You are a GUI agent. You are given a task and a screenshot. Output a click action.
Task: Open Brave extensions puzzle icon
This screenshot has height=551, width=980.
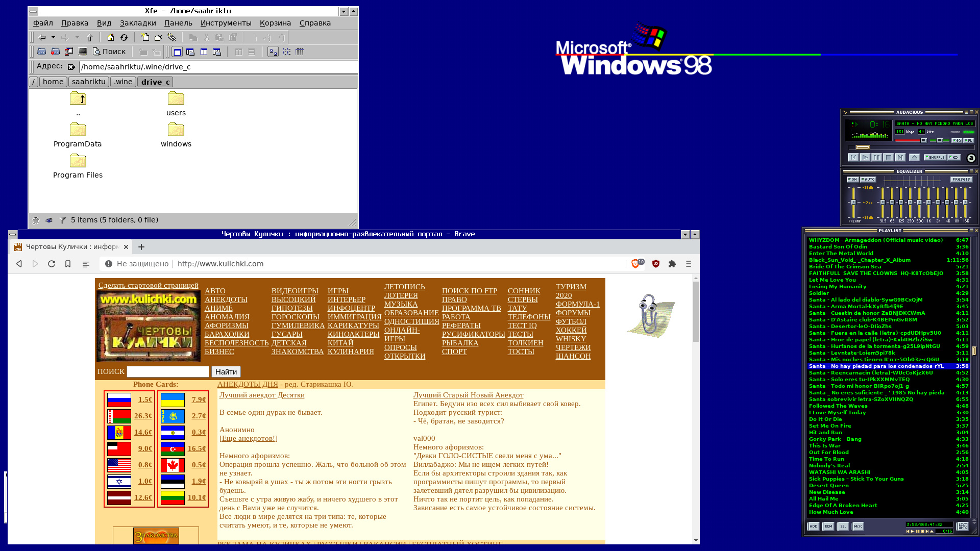pyautogui.click(x=672, y=264)
